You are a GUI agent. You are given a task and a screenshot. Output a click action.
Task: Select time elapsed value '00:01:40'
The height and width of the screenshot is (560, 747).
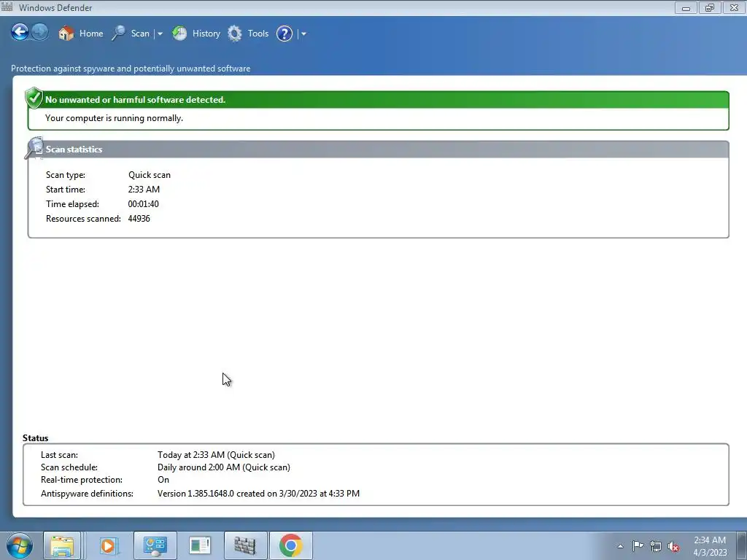(144, 204)
